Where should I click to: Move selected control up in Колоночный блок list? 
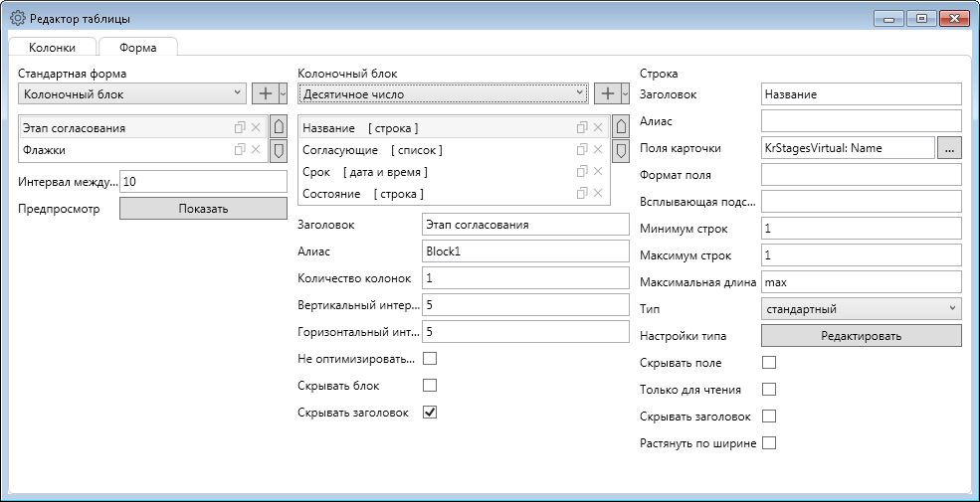pos(621,127)
